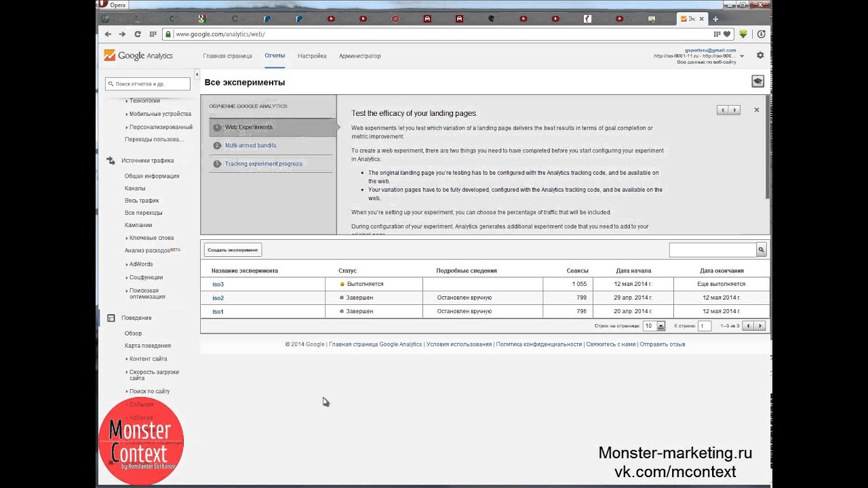Close the active Analytics browser tab
This screenshot has width=868, height=488.
[x=701, y=19]
